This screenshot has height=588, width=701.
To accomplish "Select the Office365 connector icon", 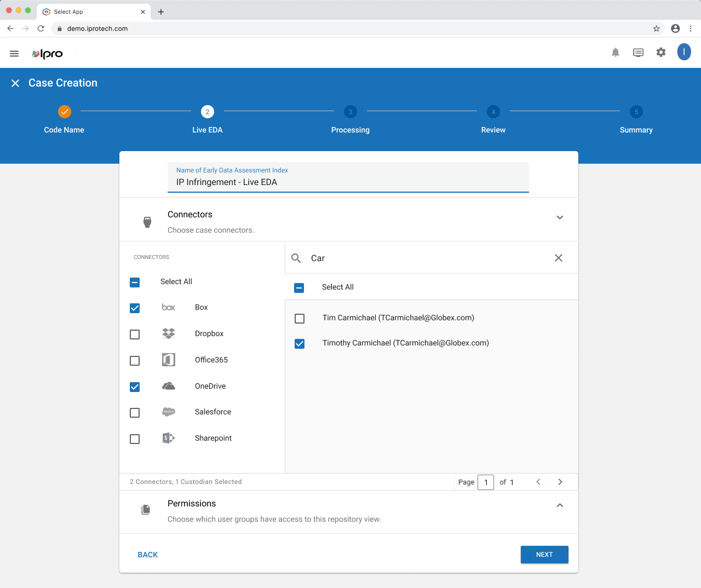I will pyautogui.click(x=168, y=360).
